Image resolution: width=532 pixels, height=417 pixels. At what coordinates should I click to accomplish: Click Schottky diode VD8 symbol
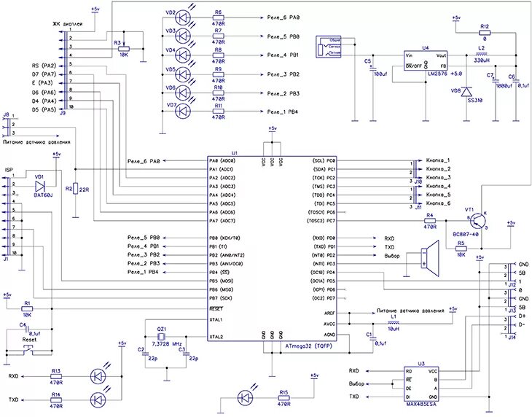tap(467, 92)
